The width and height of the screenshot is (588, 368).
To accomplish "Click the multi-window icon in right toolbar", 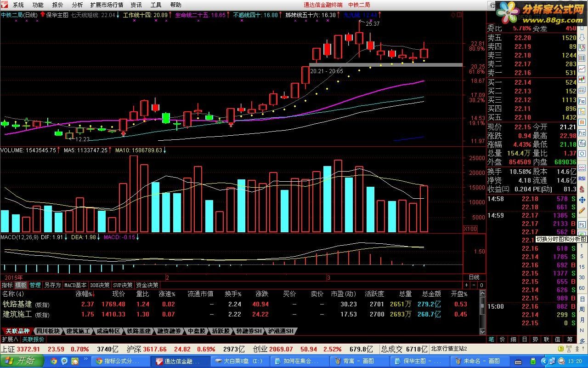I will click(582, 89).
